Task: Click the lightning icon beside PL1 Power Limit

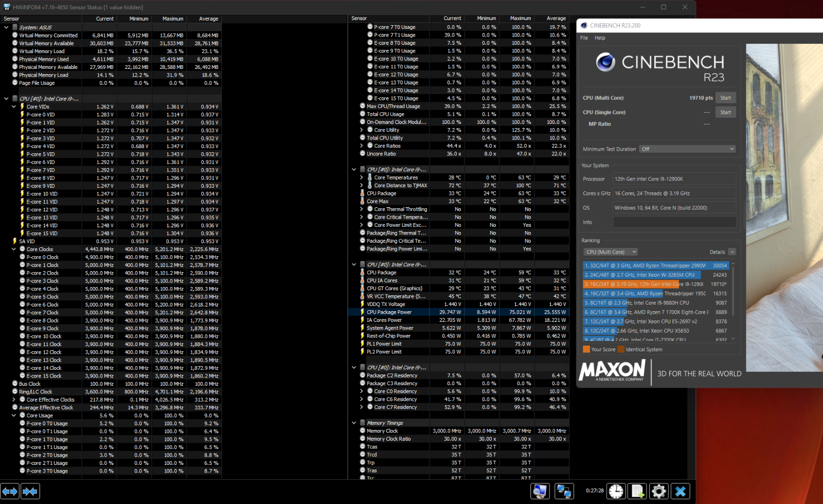Action: click(x=362, y=344)
